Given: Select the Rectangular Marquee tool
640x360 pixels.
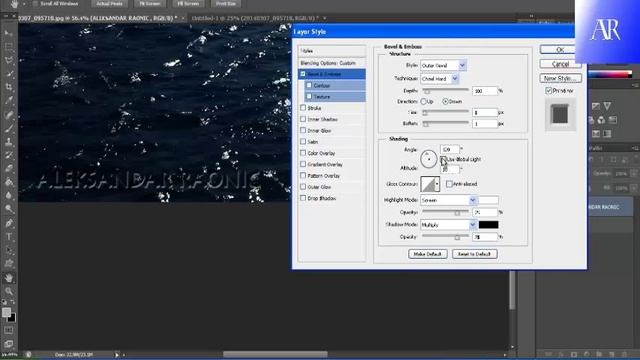Looking at the screenshot, I should point(9,47).
